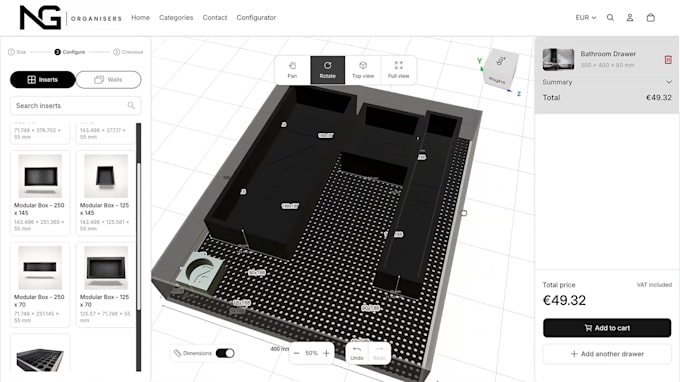Toggle the Dimensions switch
Screen dimensions: 680x382
click(x=225, y=353)
